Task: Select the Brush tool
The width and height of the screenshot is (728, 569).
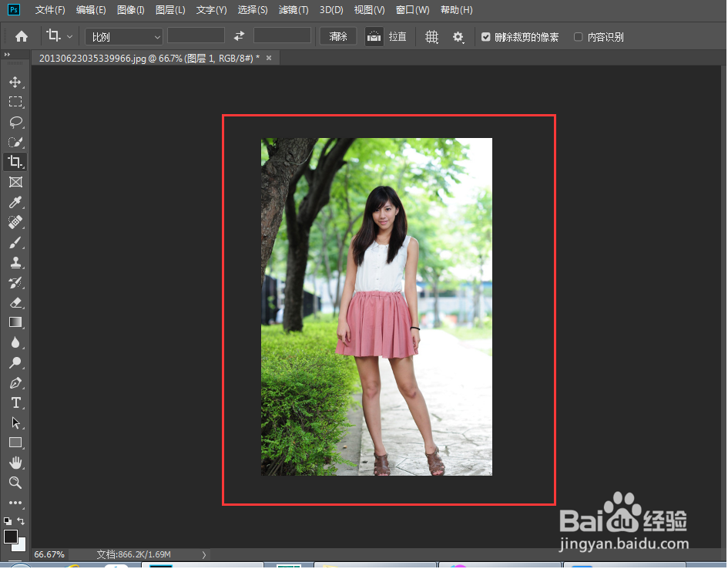Action: coord(15,242)
